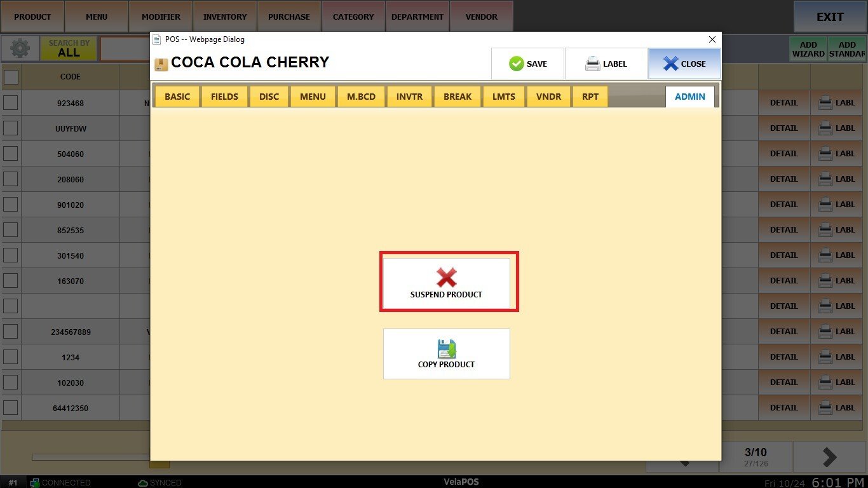The height and width of the screenshot is (488, 868).
Task: Click the Label printer button in dialog
Action: tap(606, 64)
